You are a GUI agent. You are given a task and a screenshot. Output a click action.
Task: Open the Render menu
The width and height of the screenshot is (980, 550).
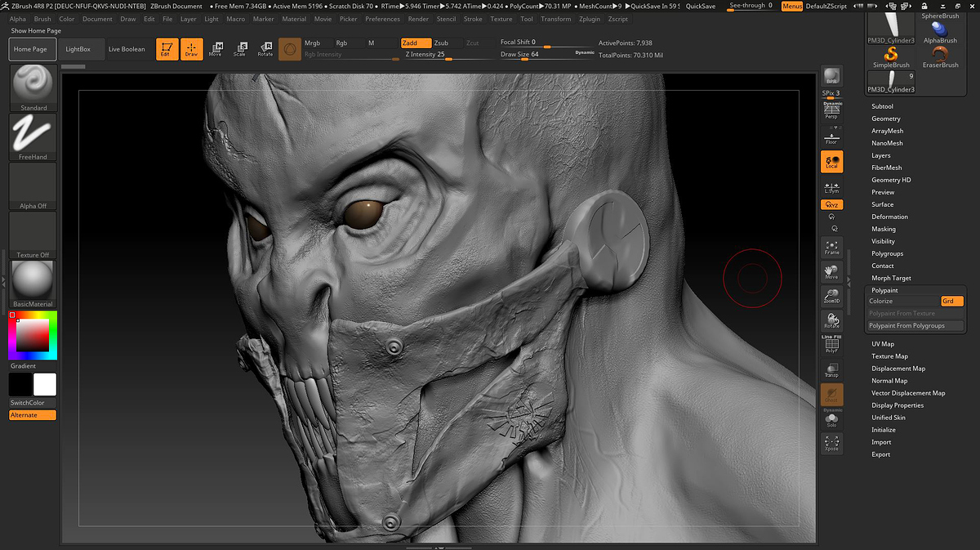tap(418, 19)
